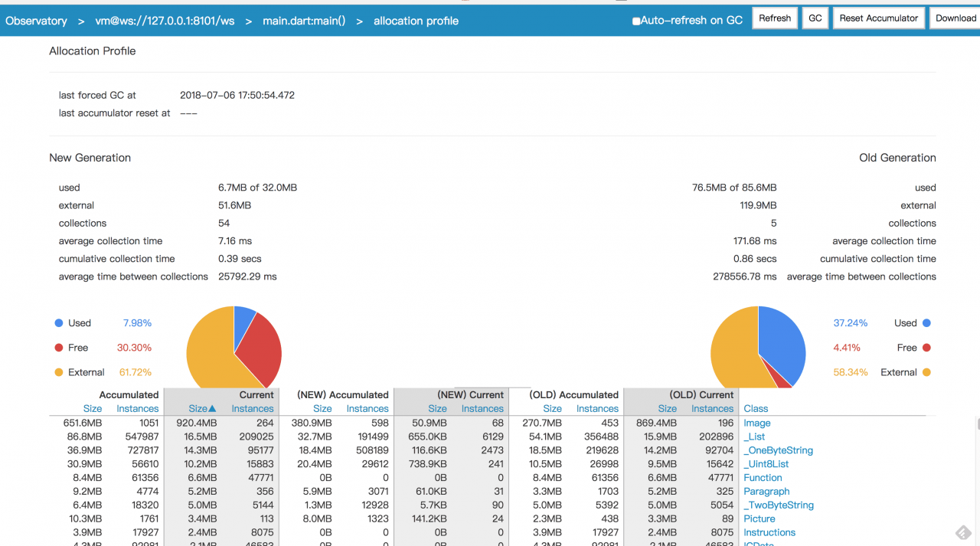Sort by Current Size column header
The height and width of the screenshot is (546, 980).
[202, 409]
